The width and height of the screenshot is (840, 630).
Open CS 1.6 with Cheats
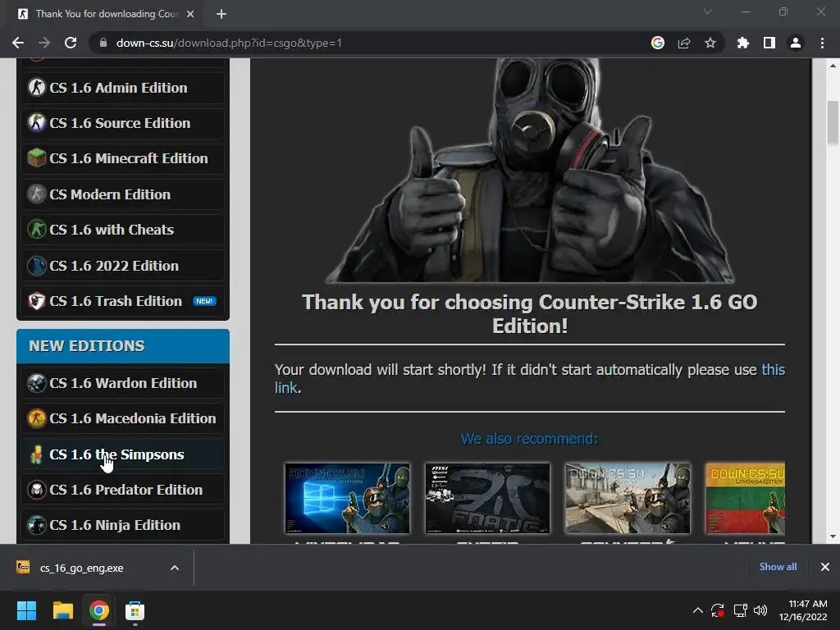pos(123,230)
